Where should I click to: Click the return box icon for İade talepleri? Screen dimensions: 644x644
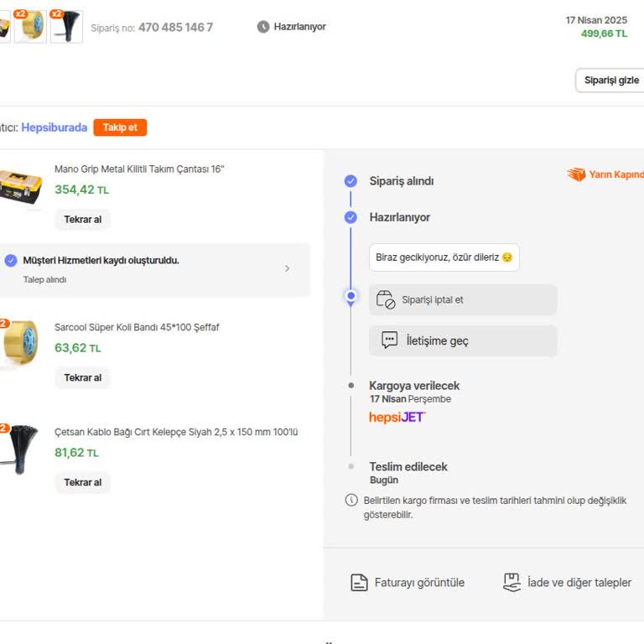(512, 583)
